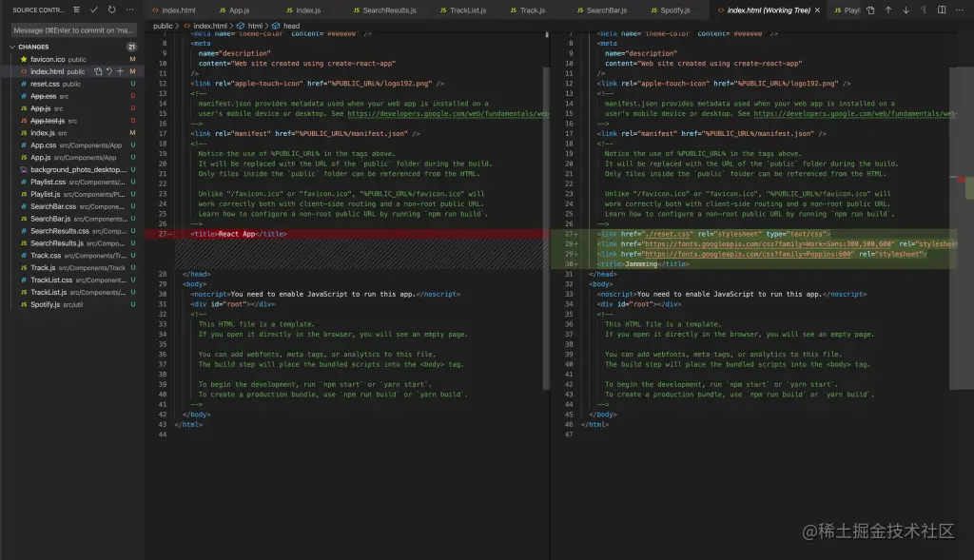Viewport: 974px width, 560px height.
Task: Open Spotify.js src/util change
Action: [74, 304]
